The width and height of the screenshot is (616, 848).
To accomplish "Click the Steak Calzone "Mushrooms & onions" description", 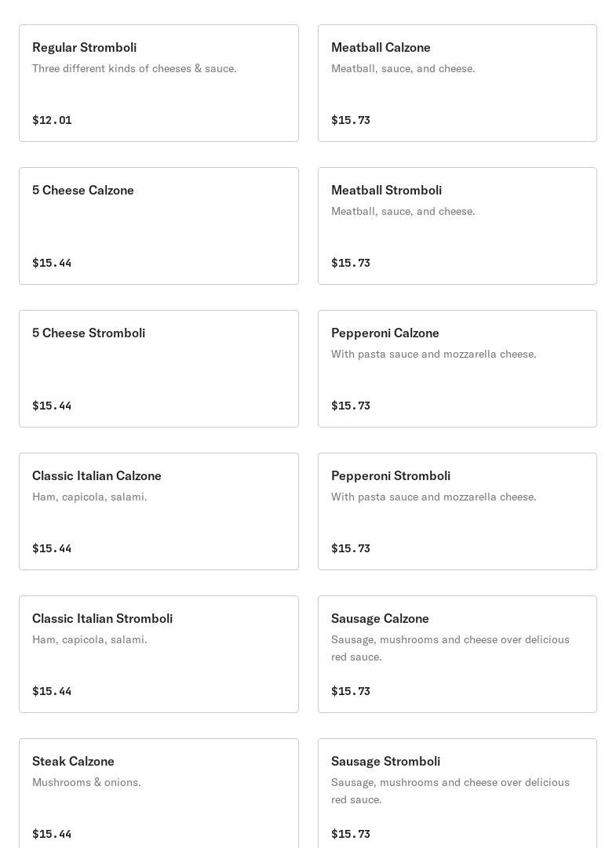I will pos(86,782).
